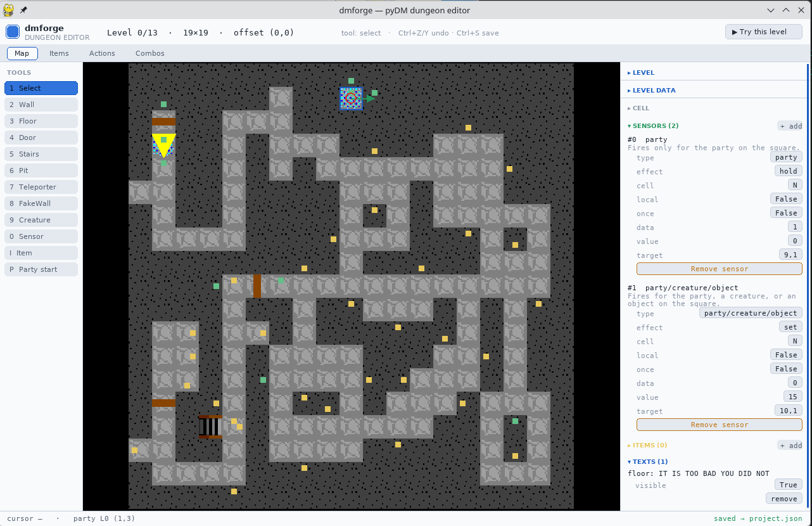This screenshot has height=526, width=812.
Task: Click the yellow party start arrow marker
Action: [163, 145]
